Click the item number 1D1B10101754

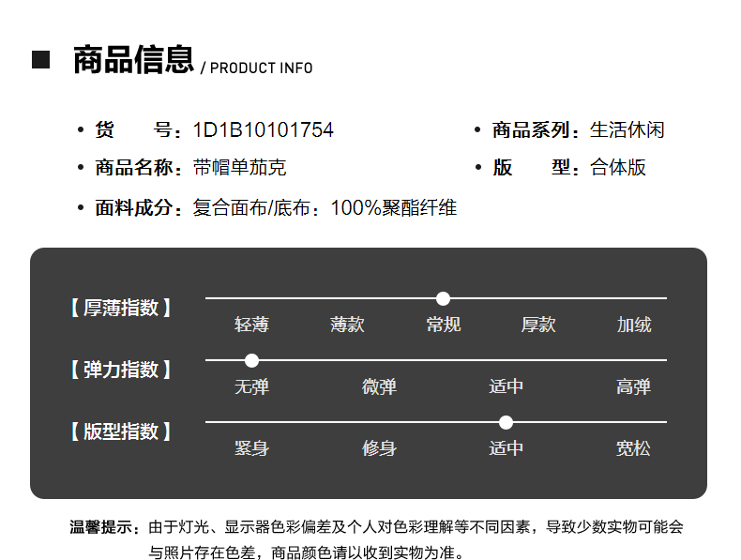(263, 130)
